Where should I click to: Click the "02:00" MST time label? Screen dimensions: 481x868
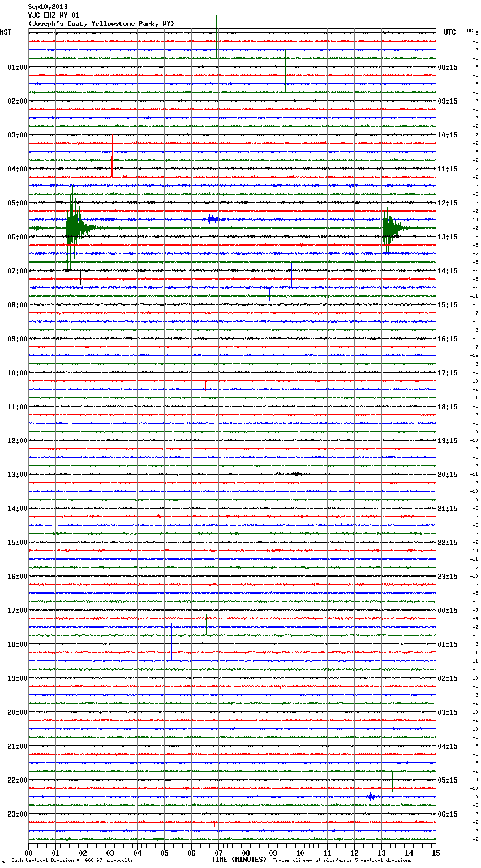pos(18,101)
